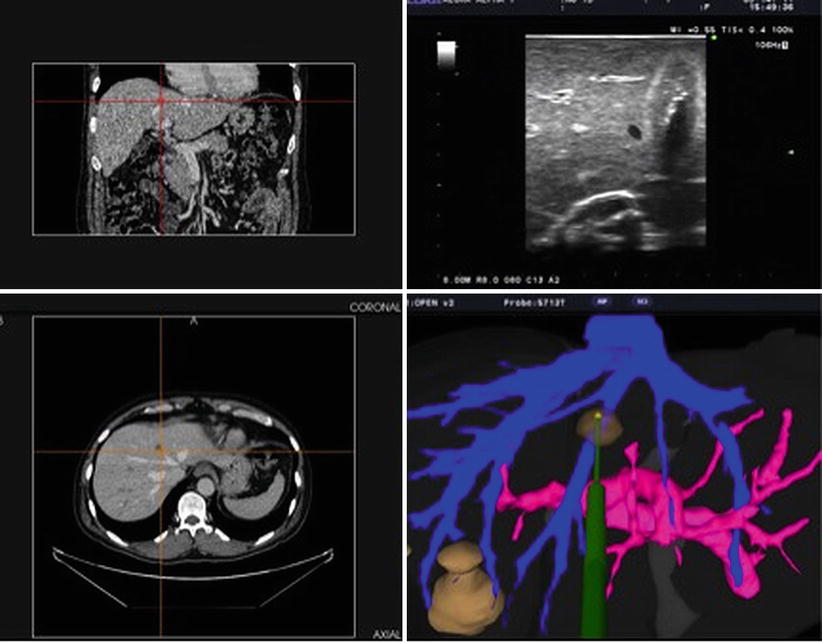Click the CORONAL view label
The height and width of the screenshot is (643, 822).
tap(377, 308)
